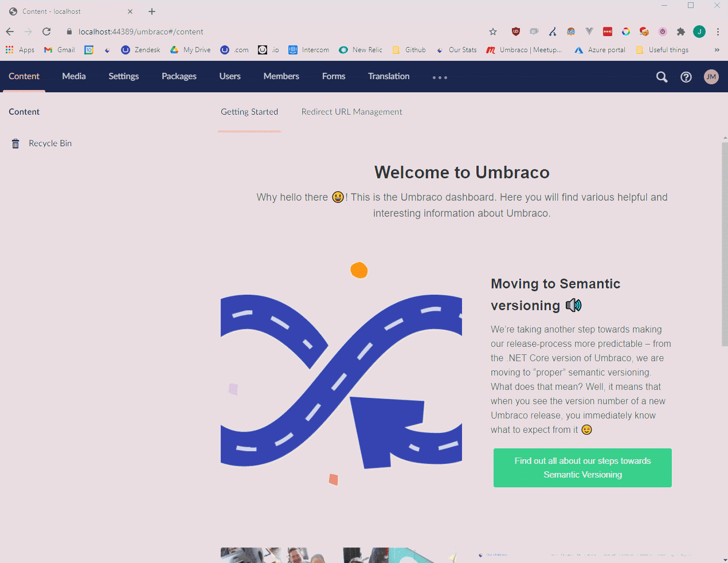The width and height of the screenshot is (728, 563).
Task: Open the Umbraco backoffice search icon
Action: [662, 77]
